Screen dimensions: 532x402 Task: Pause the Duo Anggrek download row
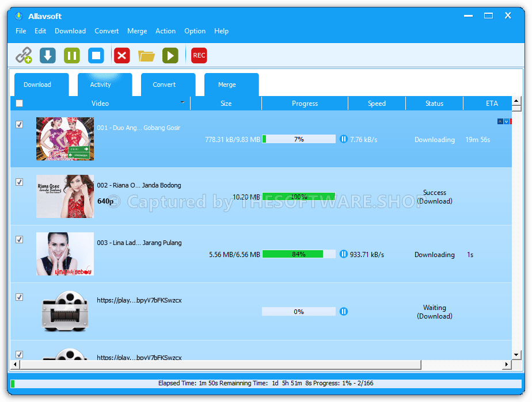(x=344, y=139)
